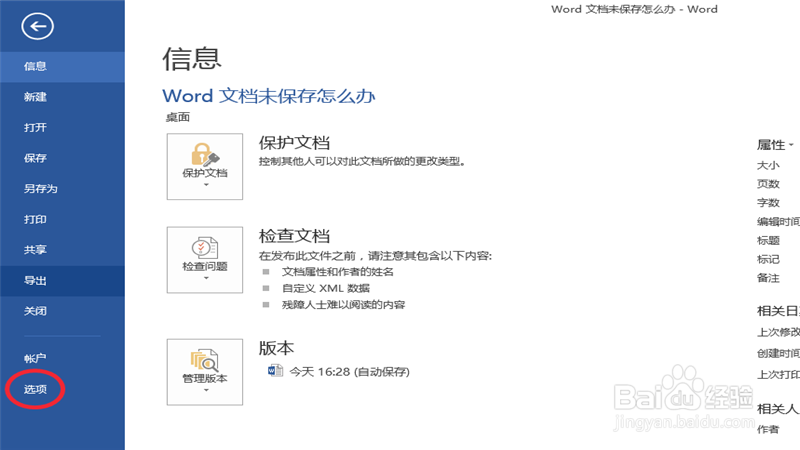This screenshot has width=800, height=450.
Task: Select 保存 in the backstage menu
Action: pyautogui.click(x=62, y=158)
